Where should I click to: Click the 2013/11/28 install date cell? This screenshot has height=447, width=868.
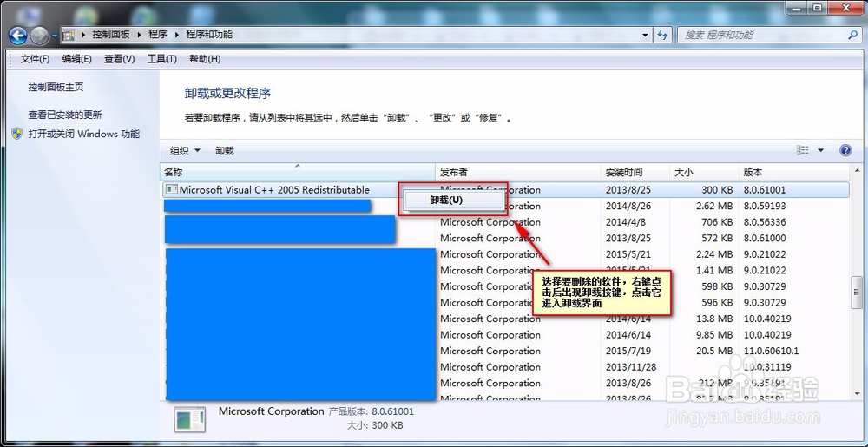[631, 367]
